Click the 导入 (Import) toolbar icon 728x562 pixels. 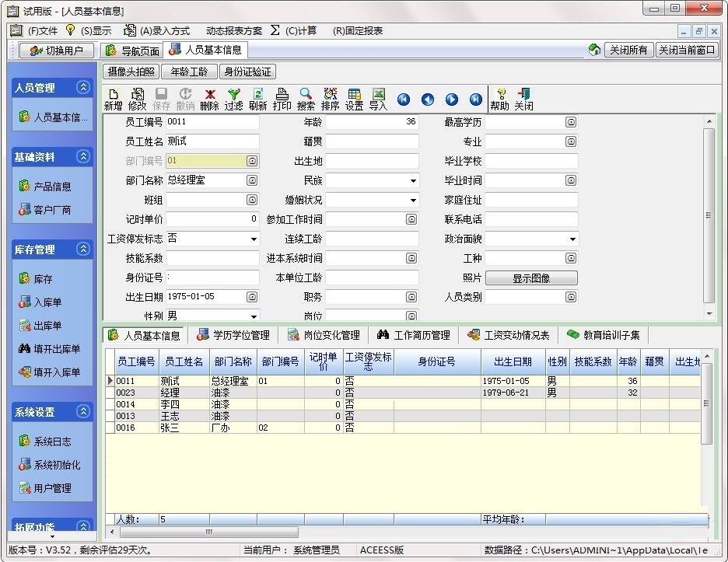coord(378,99)
